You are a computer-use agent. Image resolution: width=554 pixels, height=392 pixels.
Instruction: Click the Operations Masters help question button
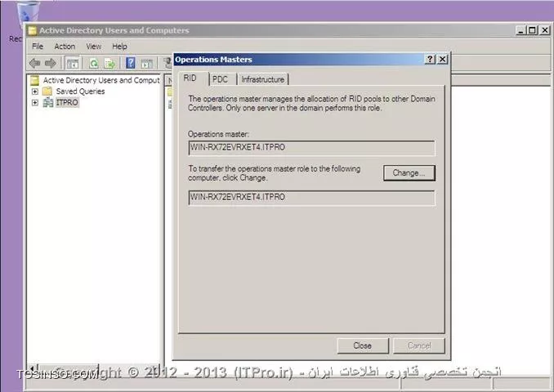click(x=430, y=59)
